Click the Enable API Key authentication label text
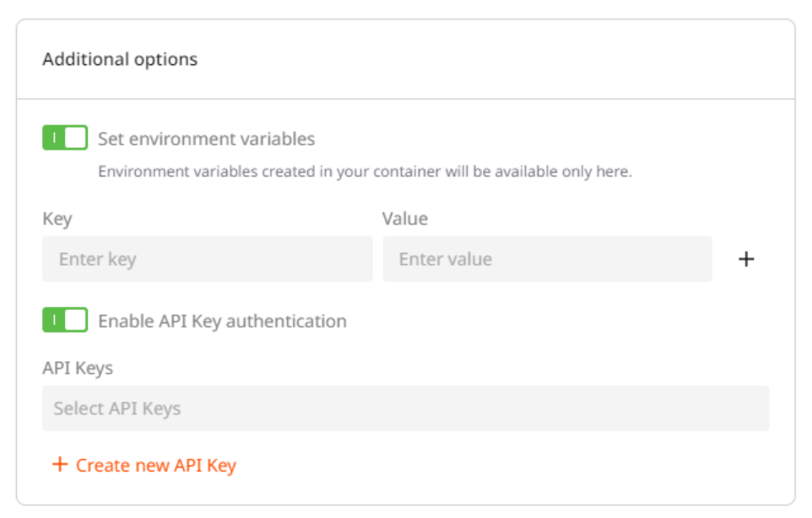Image resolution: width=812 pixels, height=518 pixels. (222, 321)
